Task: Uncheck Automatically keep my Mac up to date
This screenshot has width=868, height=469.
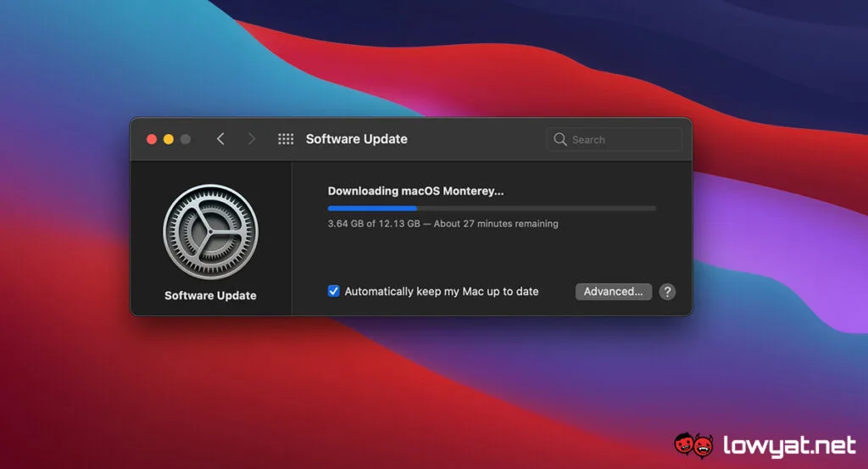Action: [x=333, y=291]
